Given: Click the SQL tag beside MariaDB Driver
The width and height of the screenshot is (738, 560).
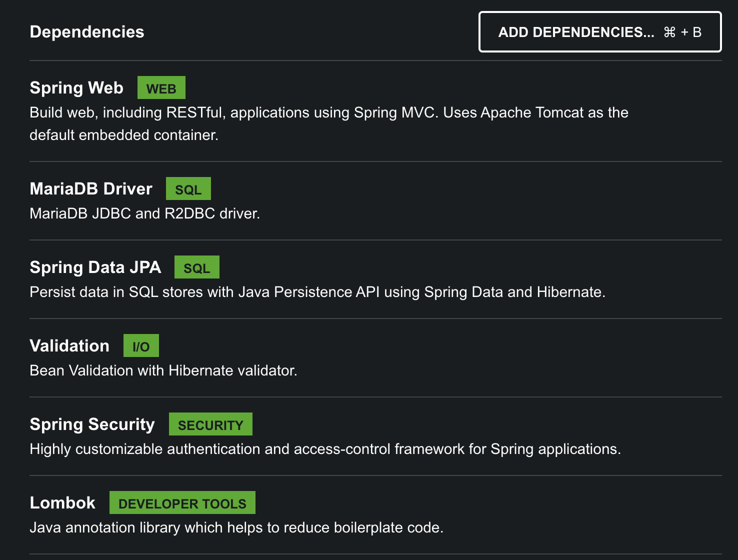Looking at the screenshot, I should [x=188, y=189].
